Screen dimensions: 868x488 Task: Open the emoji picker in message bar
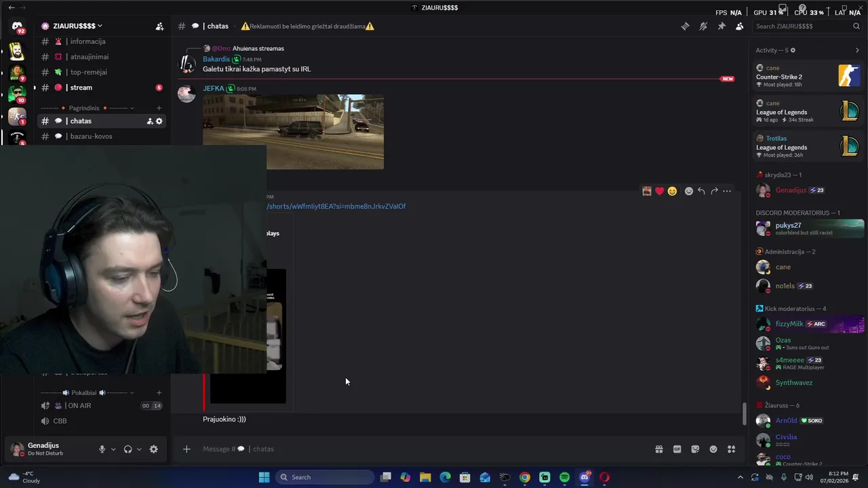point(713,449)
